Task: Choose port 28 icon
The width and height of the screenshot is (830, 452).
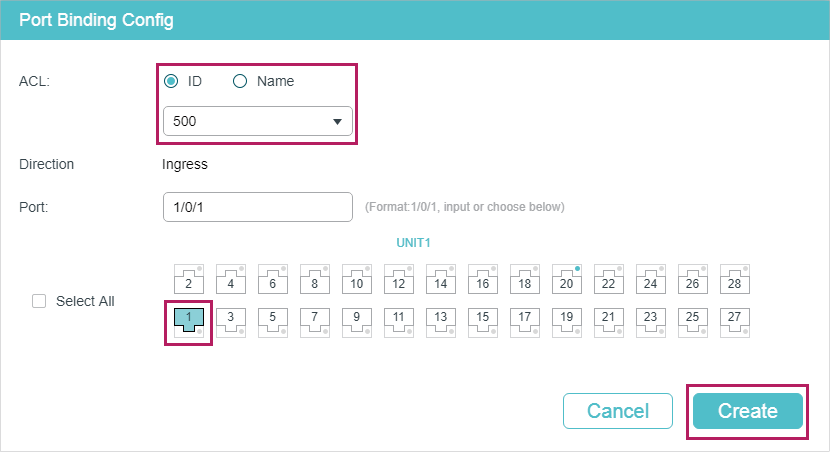Action: point(735,279)
